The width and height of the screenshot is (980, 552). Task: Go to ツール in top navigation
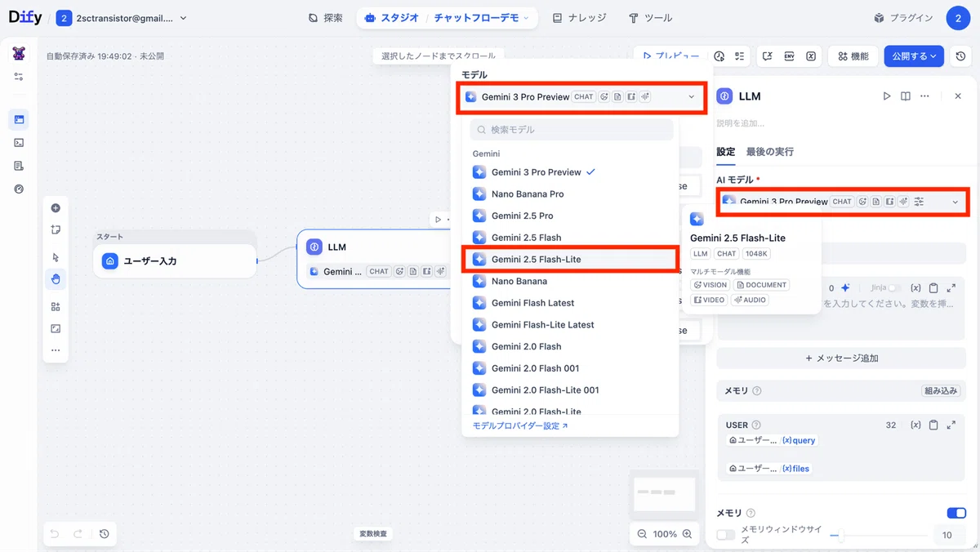pyautogui.click(x=651, y=18)
